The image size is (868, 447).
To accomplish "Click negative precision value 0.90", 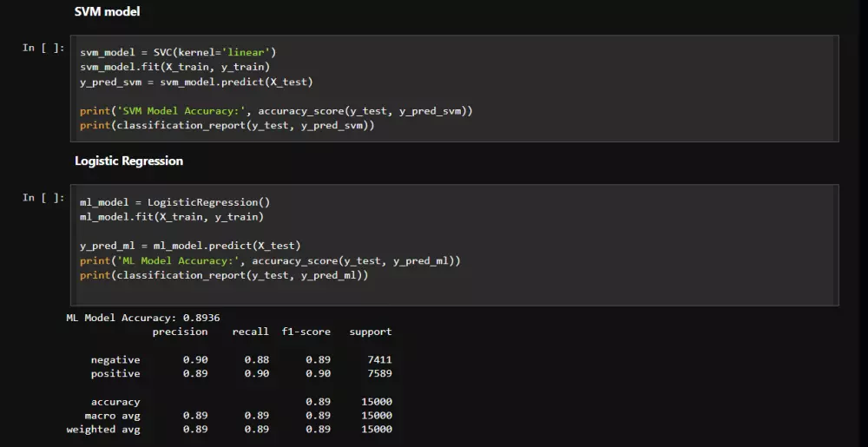I will coord(195,359).
